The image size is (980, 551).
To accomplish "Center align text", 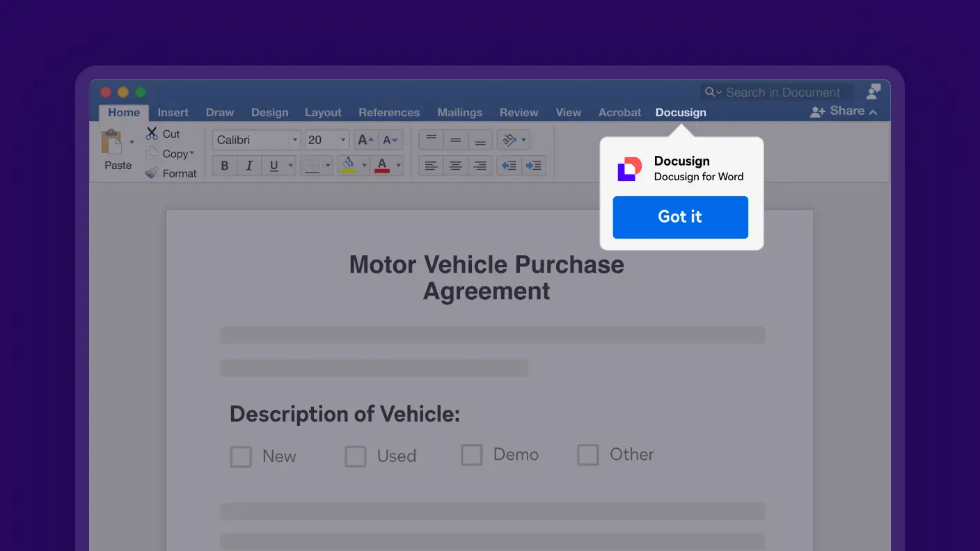I will tap(456, 166).
